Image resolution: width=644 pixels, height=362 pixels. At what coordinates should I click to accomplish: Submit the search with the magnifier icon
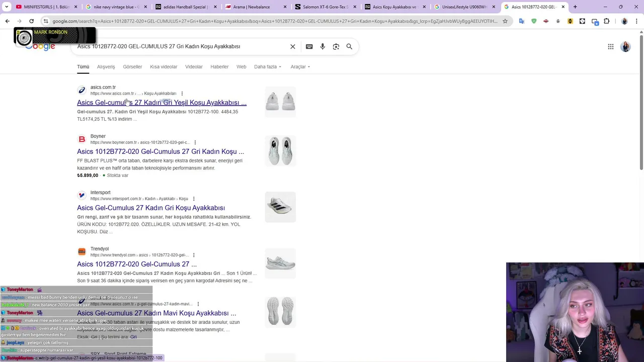(x=349, y=46)
